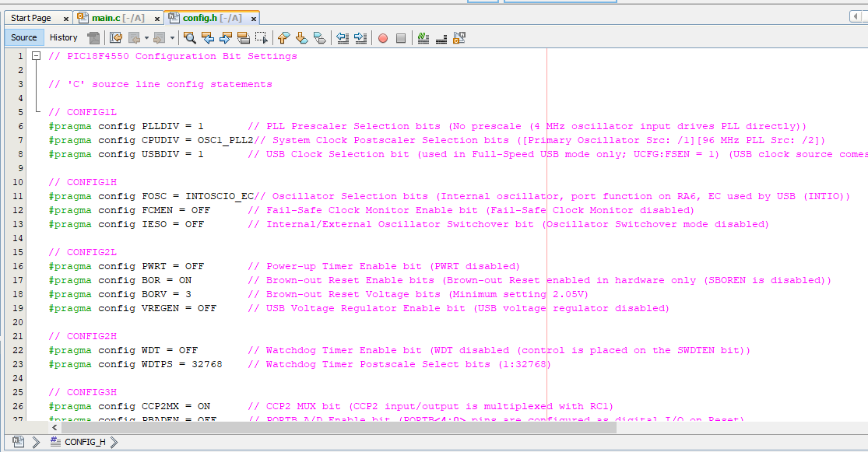Click the '// CONFIG1H' comment
Screen dimensions: 868x452
pyautogui.click(x=83, y=182)
